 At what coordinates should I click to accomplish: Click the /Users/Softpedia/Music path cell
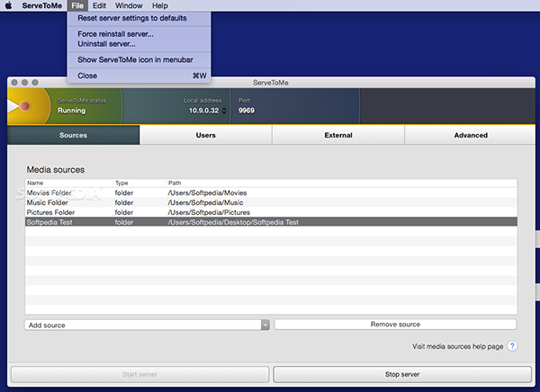coord(205,202)
